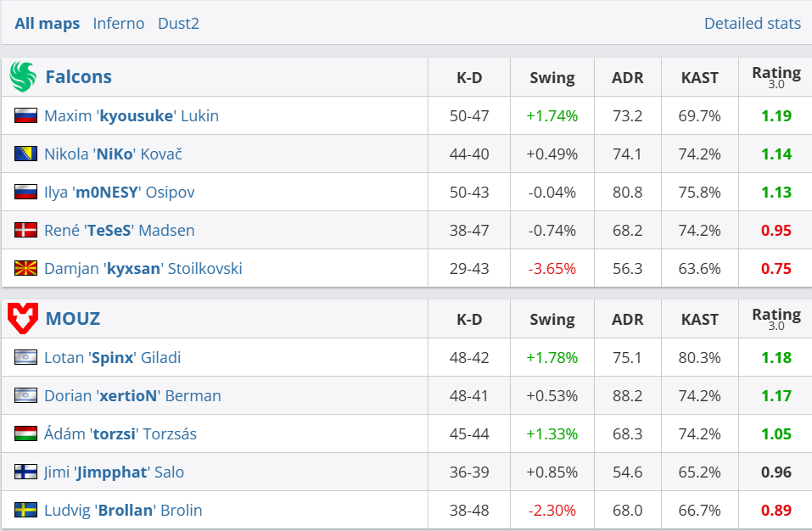Open Dorian 'xertioN' Berman player profile

pyautogui.click(x=132, y=396)
